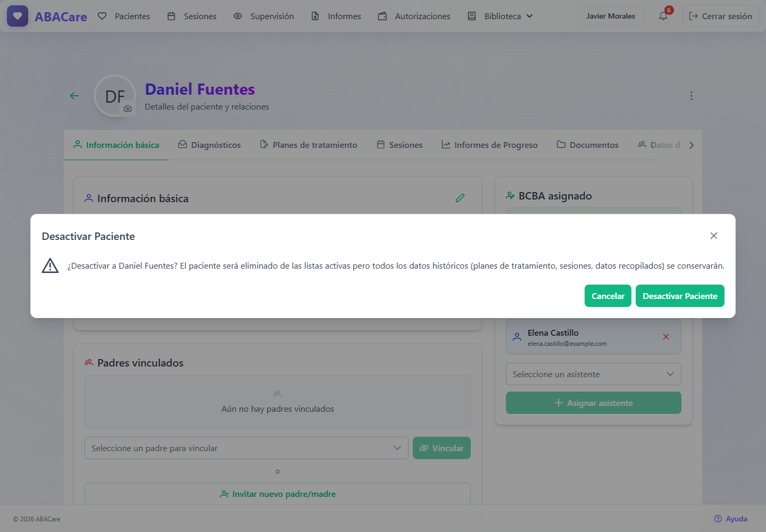The width and height of the screenshot is (766, 532).
Task: Open the Planes de tratamiento tab
Action: tap(309, 145)
